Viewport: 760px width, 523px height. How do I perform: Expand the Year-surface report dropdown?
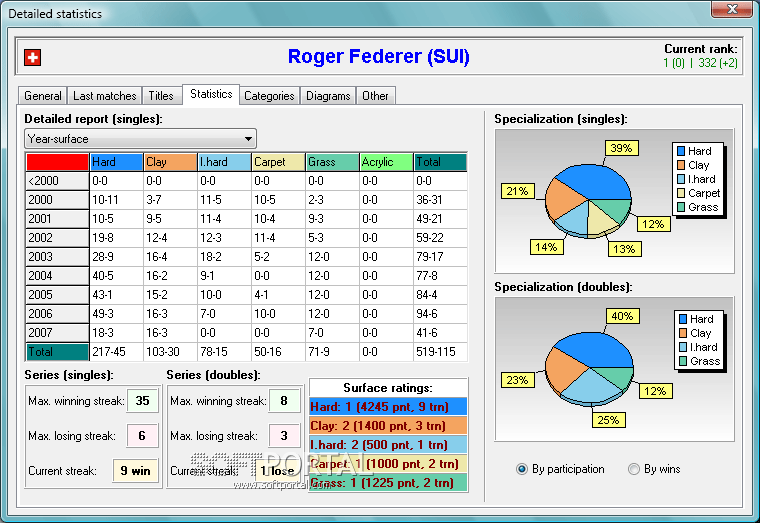[248, 139]
